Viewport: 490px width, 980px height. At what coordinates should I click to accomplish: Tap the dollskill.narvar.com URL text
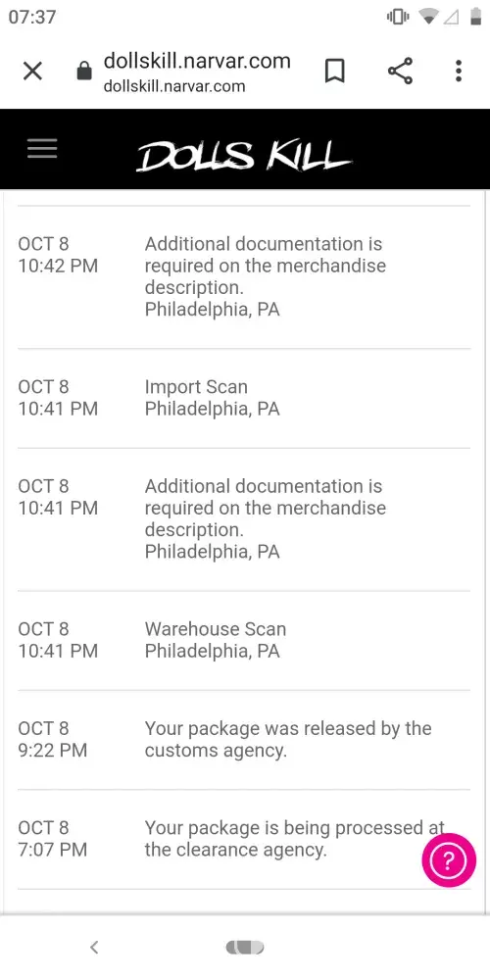coord(197,61)
